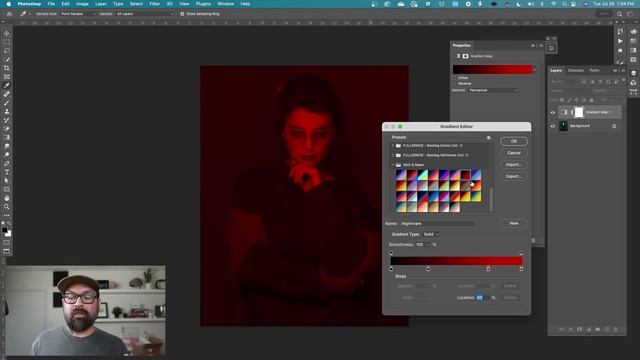Image resolution: width=640 pixels, height=360 pixels.
Task: Expand the first FULLERMOE preset folder
Action: pyautogui.click(x=393, y=146)
